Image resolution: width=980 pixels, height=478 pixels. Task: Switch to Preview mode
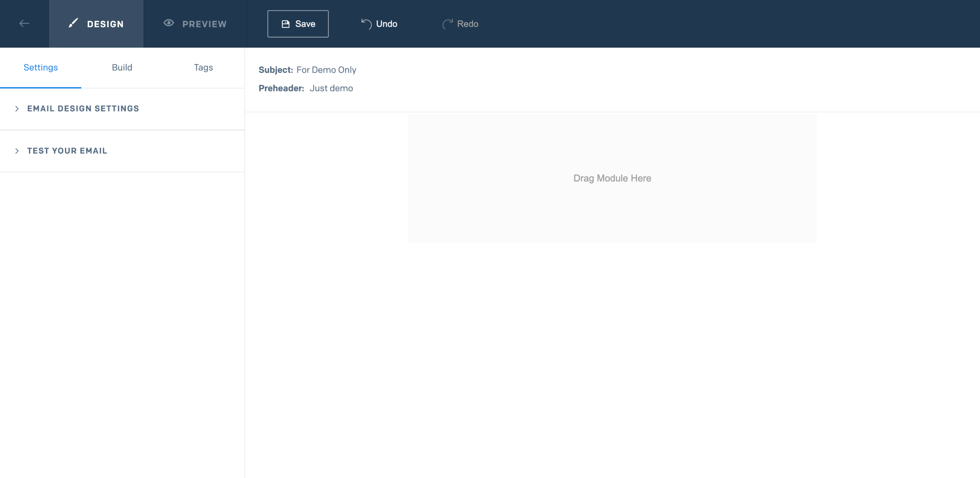(204, 24)
